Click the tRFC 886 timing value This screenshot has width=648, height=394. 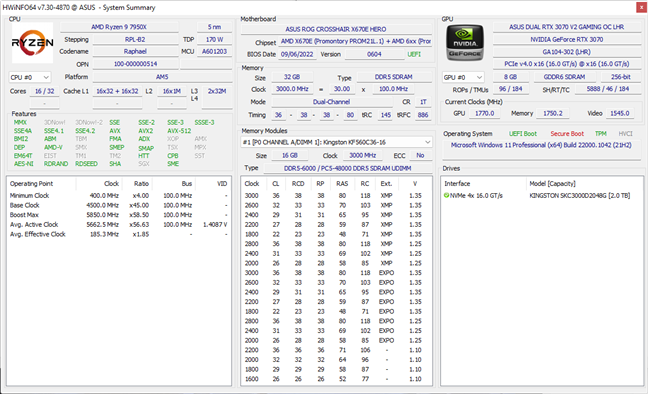(x=423, y=115)
